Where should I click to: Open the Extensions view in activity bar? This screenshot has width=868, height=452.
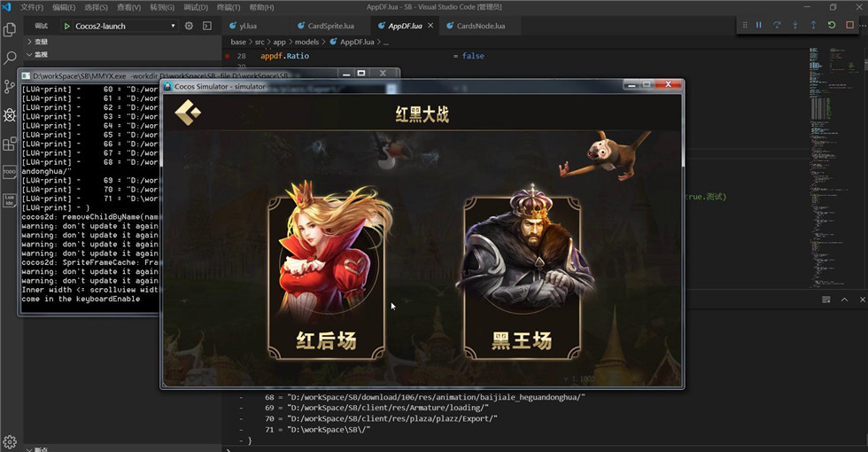(x=10, y=144)
